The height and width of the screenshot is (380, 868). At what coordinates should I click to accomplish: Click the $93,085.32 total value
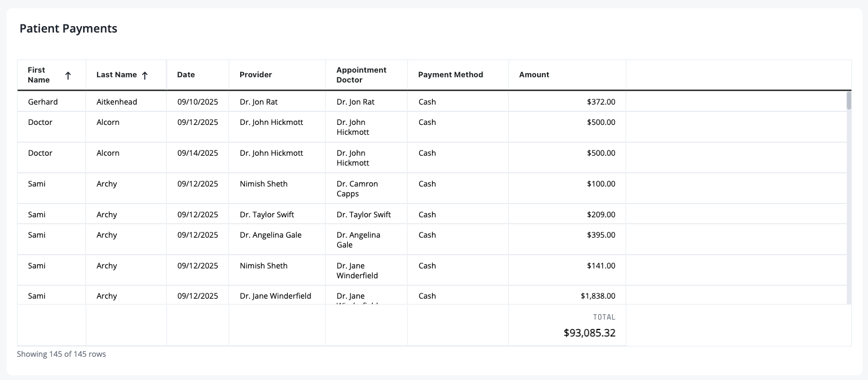[x=590, y=333]
